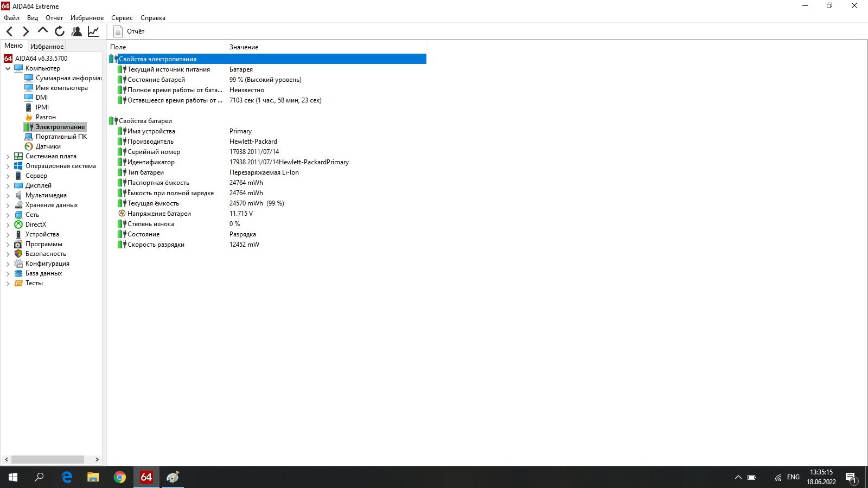Refresh the page with the Refresh icon
This screenshot has width=868, height=488.
[60, 31]
